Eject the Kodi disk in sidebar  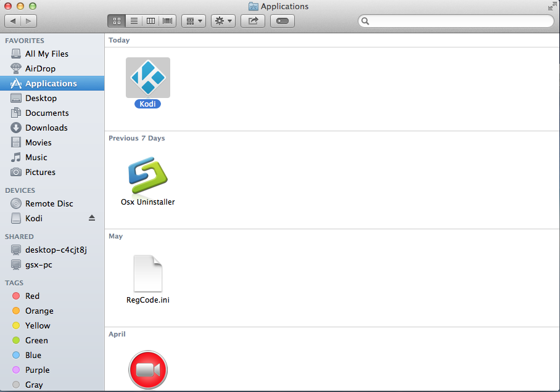tap(92, 218)
